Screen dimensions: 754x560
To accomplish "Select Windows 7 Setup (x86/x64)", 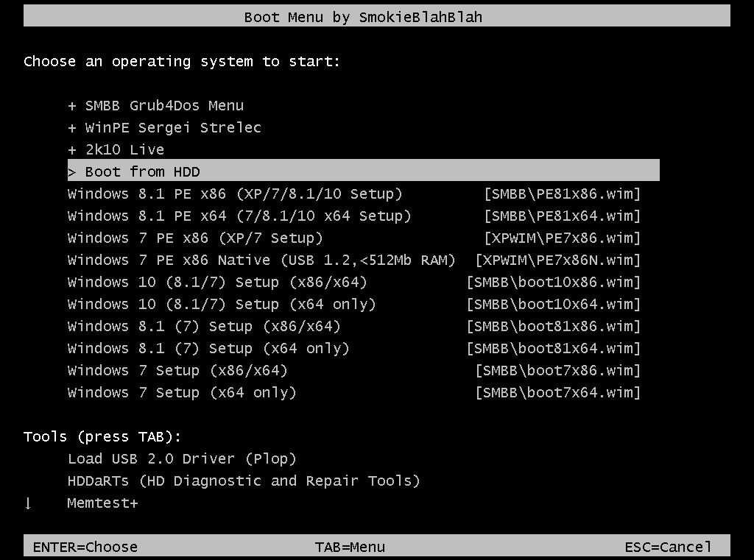I will tap(177, 371).
